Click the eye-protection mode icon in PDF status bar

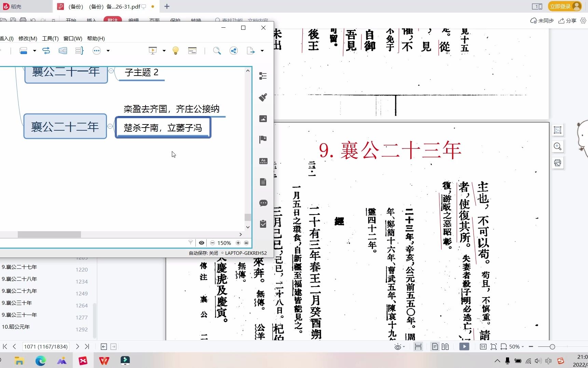tap(398, 347)
